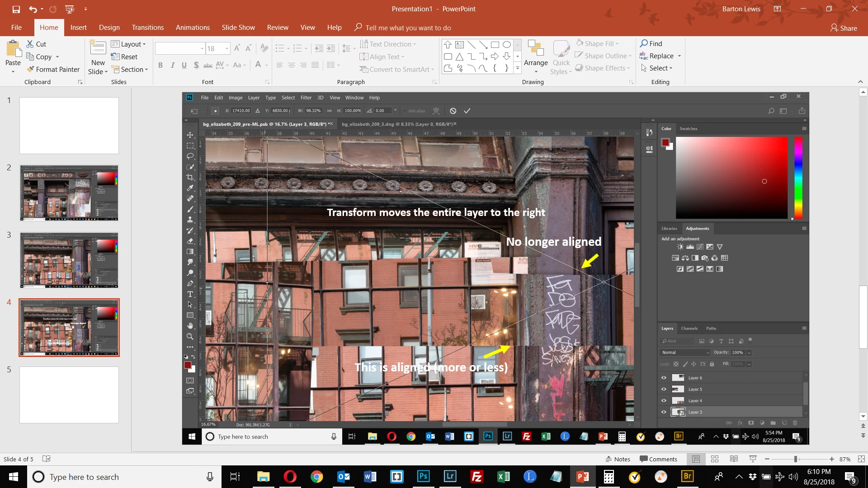Toggle the Notes pane in status bar
Viewport: 868px width, 488px height.
point(618,459)
